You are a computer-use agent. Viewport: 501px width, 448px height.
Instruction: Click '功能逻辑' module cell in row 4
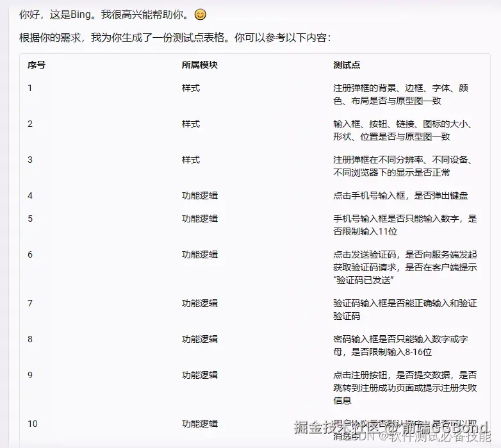click(x=200, y=195)
